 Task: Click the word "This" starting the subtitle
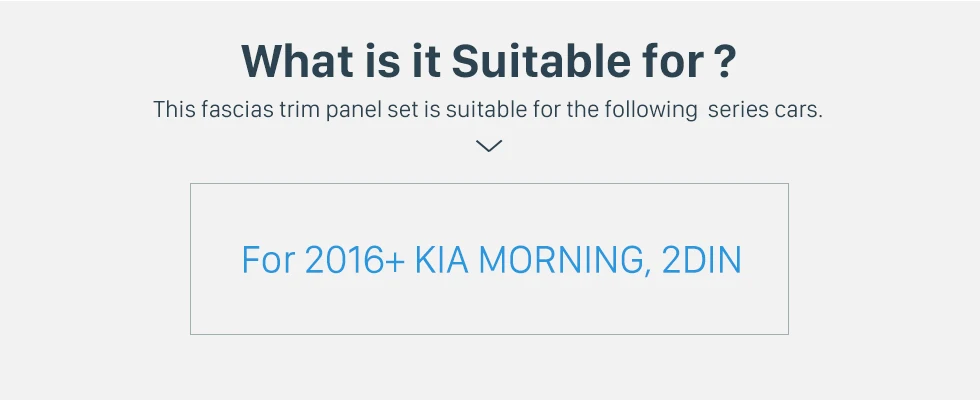click(x=174, y=109)
